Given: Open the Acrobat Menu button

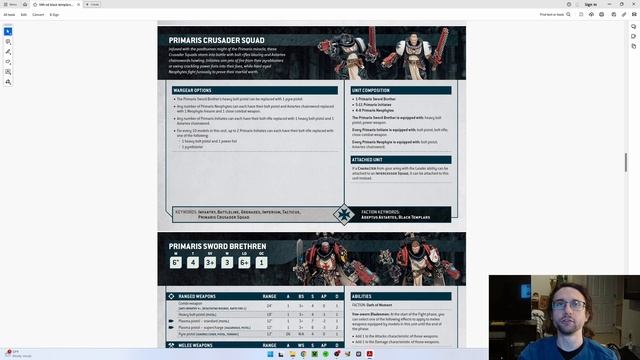Looking at the screenshot, I should tap(10, 4).
